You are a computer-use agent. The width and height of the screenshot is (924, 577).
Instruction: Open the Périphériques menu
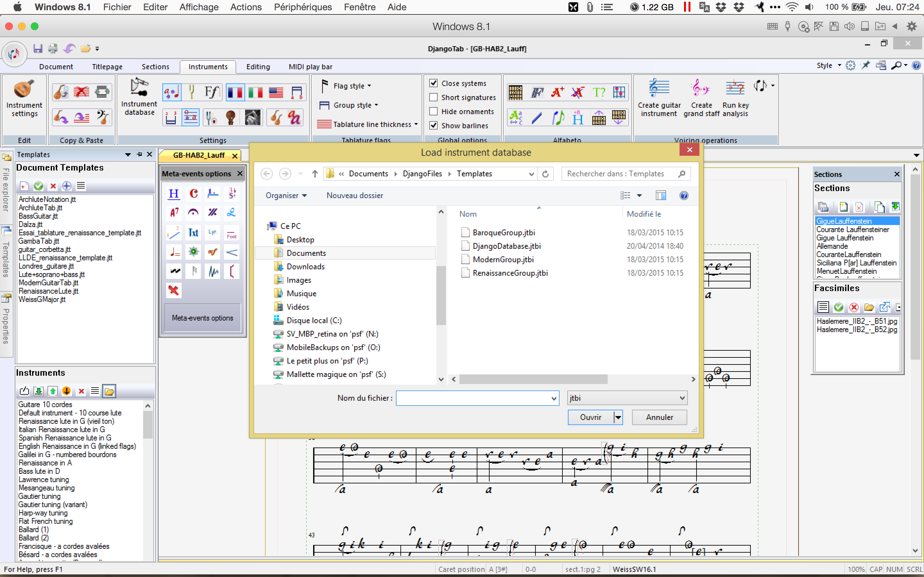(x=303, y=7)
